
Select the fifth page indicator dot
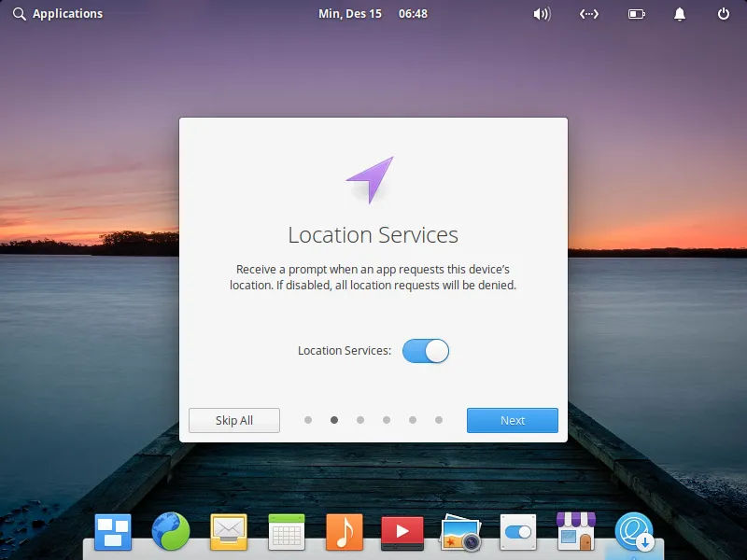pyautogui.click(x=413, y=420)
